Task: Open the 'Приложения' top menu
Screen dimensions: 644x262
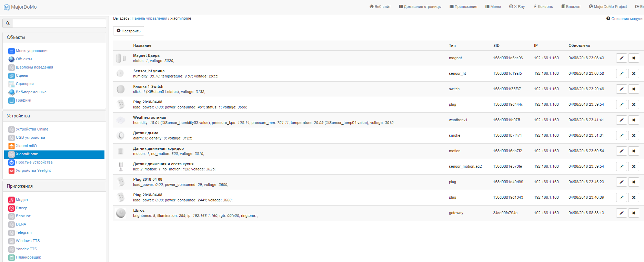Action: click(463, 7)
